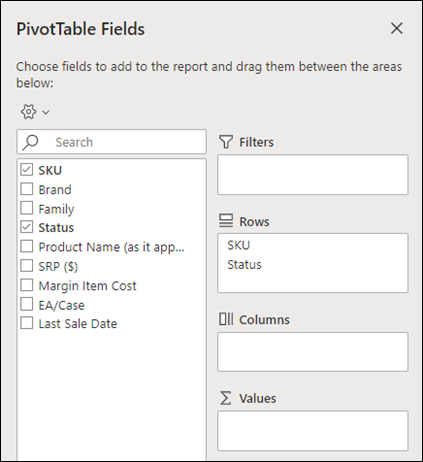Image resolution: width=423 pixels, height=462 pixels.
Task: Check the Last Sale Date field
Action: [x=27, y=323]
